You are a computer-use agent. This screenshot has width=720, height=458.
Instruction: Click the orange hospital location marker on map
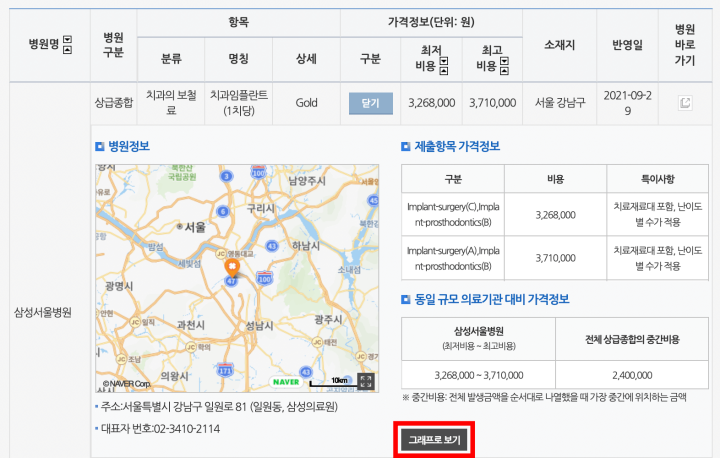pyautogui.click(x=232, y=267)
